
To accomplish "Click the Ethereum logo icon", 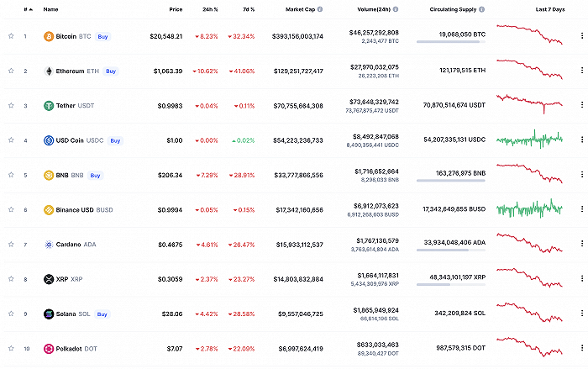I will [49, 71].
